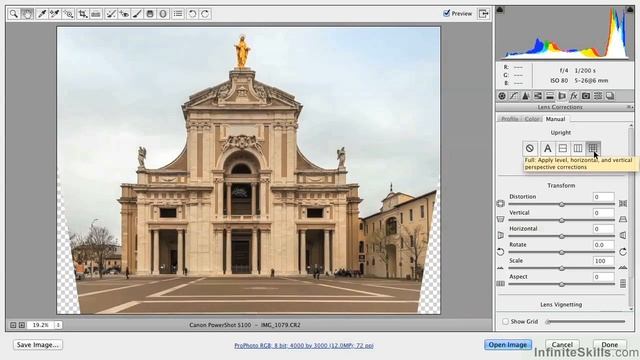Apply Level Upright correction
Image resolution: width=640 pixels, height=360 pixels.
pos(562,148)
